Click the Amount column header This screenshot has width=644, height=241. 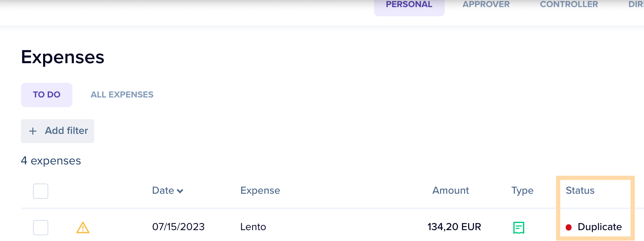[451, 191]
